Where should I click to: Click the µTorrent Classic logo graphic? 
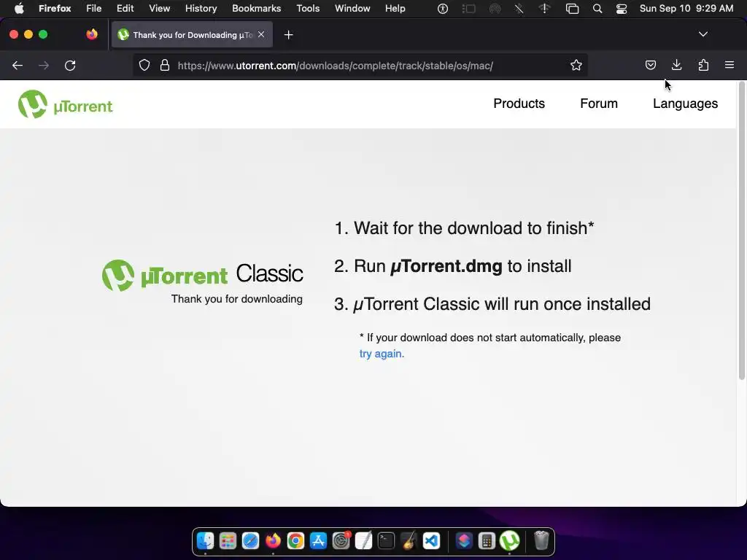203,275
